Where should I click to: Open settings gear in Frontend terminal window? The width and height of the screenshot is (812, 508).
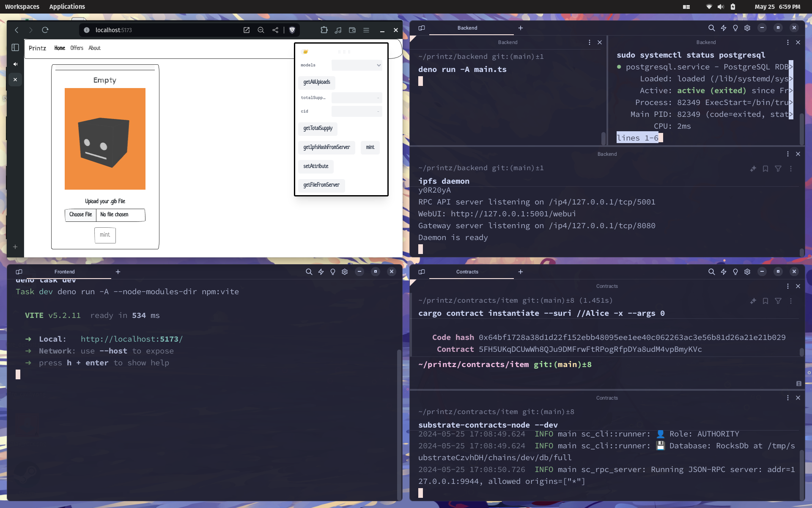coord(345,272)
